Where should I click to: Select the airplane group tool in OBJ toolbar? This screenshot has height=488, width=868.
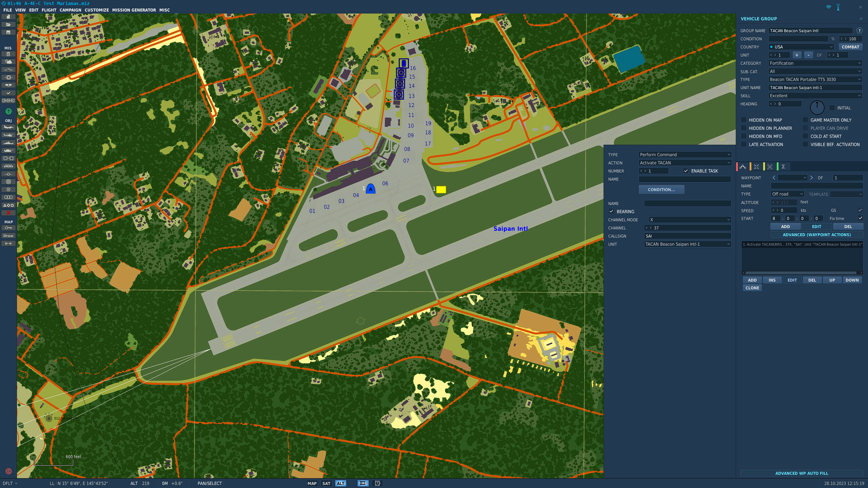(x=8, y=127)
